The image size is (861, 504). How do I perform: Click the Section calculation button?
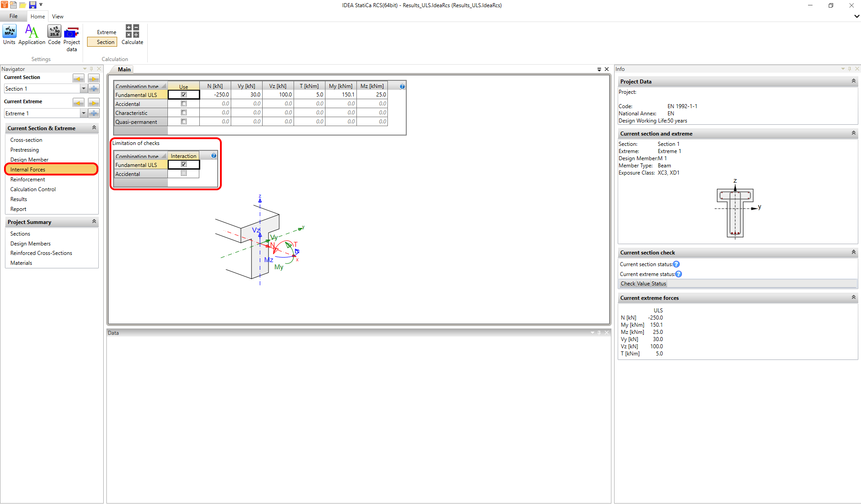[102, 42]
